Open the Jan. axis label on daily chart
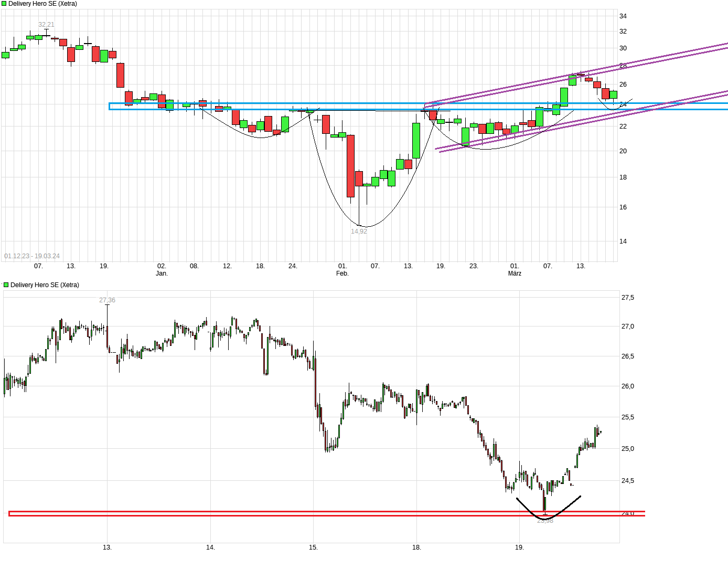 163,273
